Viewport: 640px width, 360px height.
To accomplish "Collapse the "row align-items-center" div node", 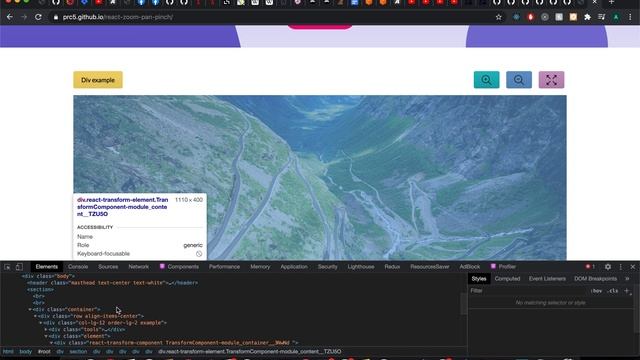I will coord(35,316).
